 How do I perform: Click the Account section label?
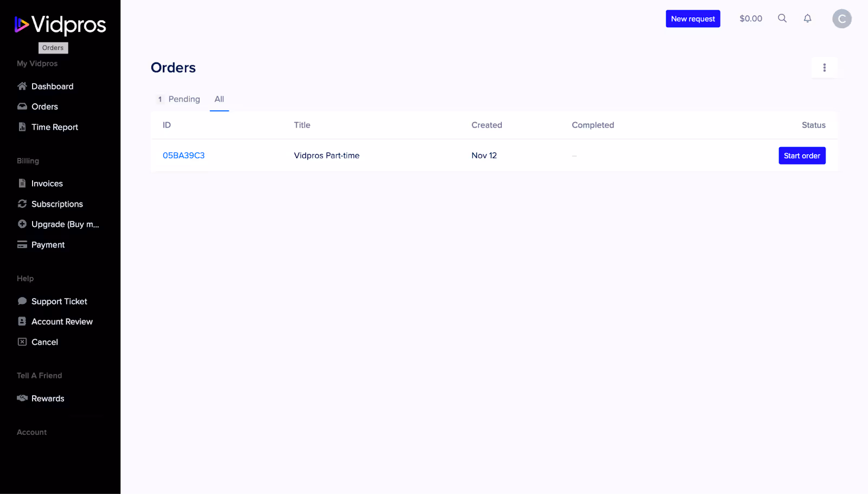31,432
